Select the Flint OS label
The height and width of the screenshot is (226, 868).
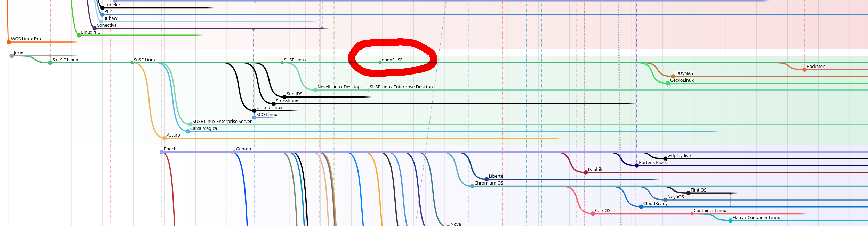tap(698, 190)
